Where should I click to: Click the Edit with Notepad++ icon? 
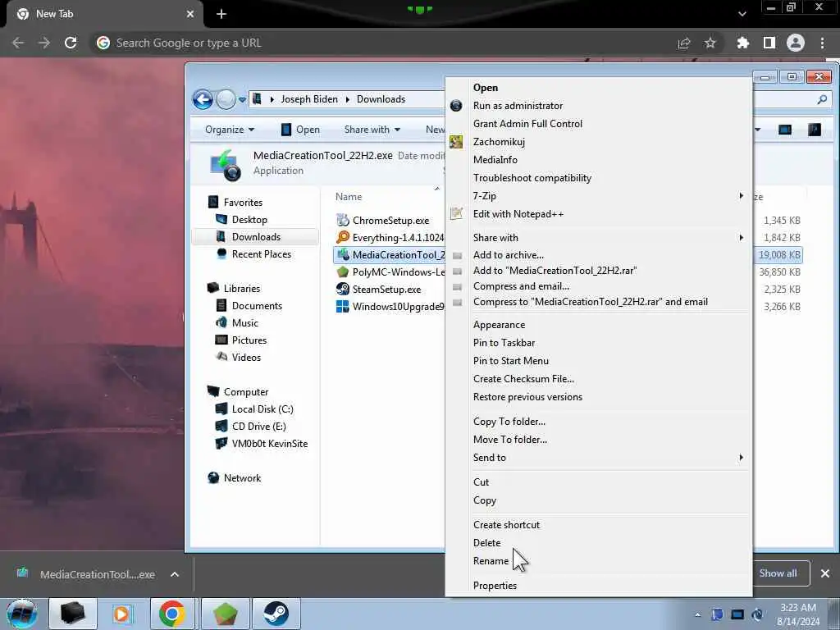(x=456, y=214)
